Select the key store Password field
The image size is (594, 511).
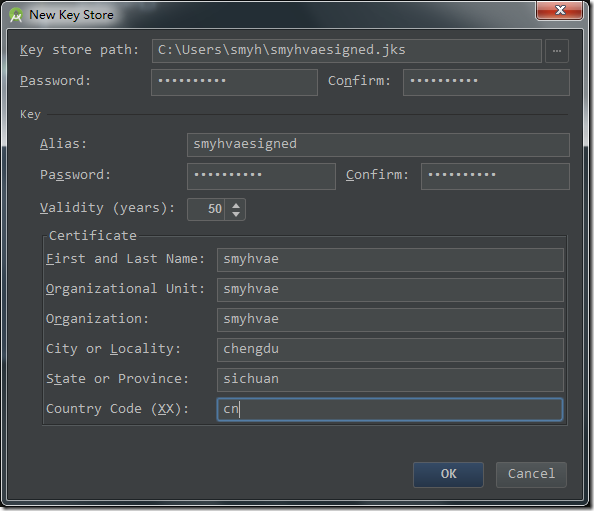pyautogui.click(x=234, y=82)
